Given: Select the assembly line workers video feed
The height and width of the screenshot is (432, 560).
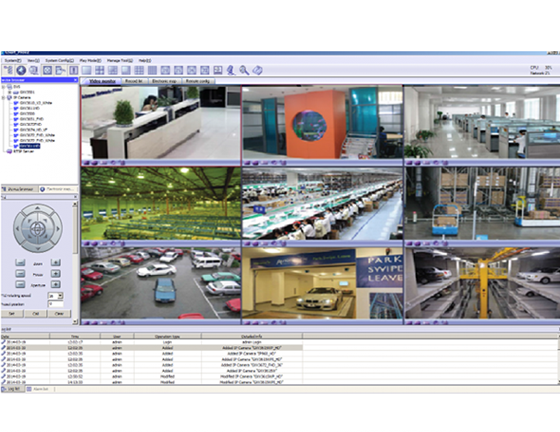Looking at the screenshot, I should (x=322, y=204).
